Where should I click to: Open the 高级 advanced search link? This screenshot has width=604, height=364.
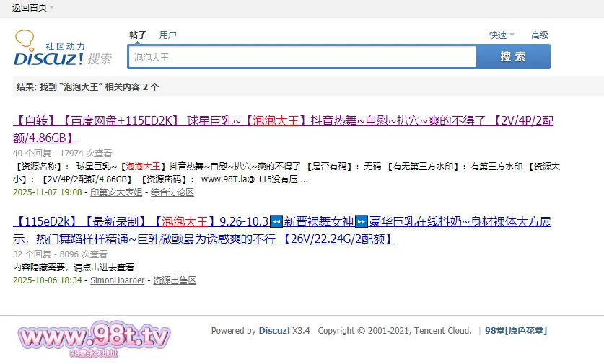click(x=540, y=35)
